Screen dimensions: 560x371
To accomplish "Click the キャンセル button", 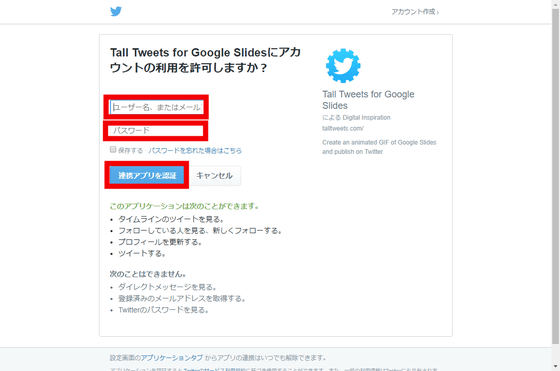I will [214, 175].
